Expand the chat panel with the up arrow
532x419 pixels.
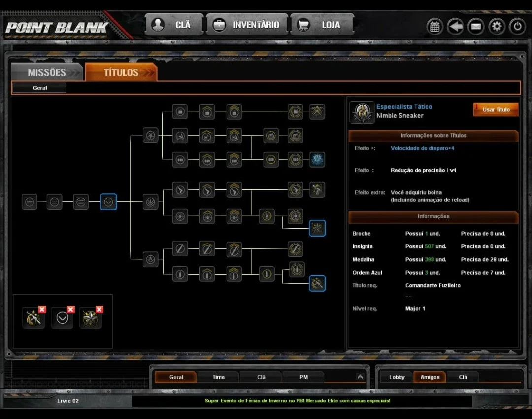coord(360,376)
